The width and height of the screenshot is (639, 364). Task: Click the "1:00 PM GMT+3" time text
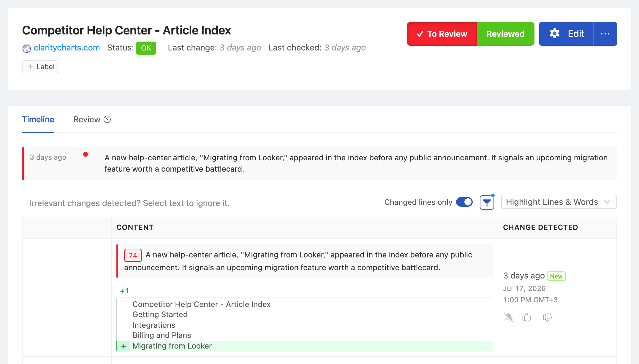[530, 300]
